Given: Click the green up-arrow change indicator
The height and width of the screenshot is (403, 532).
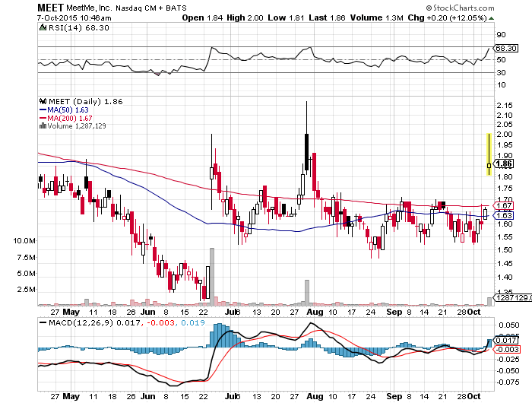Looking at the screenshot, I should click(x=491, y=18).
